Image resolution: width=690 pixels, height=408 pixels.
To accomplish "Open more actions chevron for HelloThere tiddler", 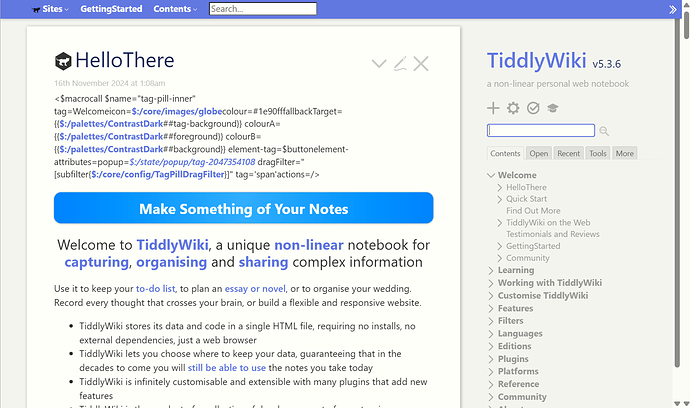I will click(x=379, y=64).
